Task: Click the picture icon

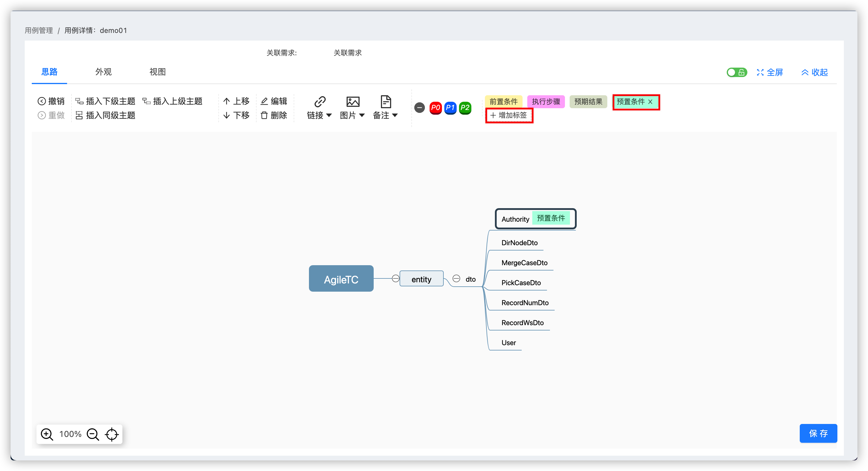Action: pos(353,101)
